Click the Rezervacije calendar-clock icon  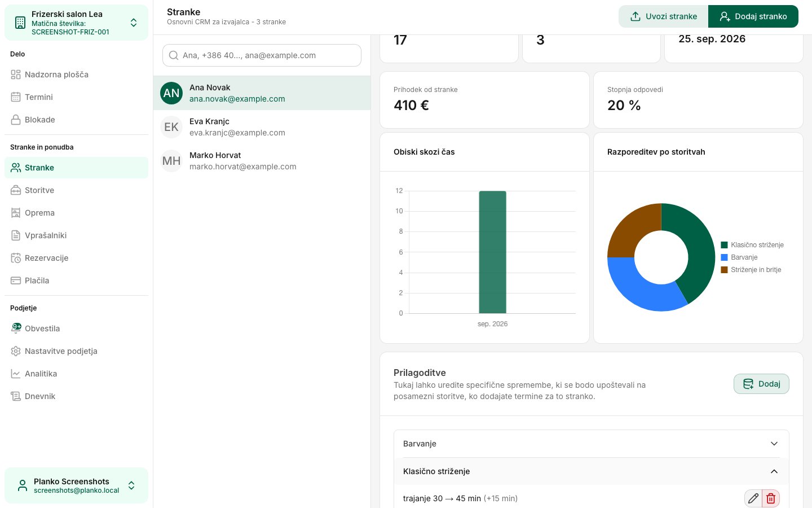coord(16,258)
